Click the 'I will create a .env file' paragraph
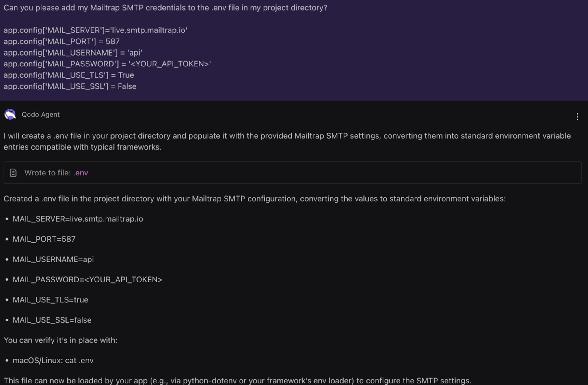Screen dimensions: 588x385 click(x=287, y=141)
